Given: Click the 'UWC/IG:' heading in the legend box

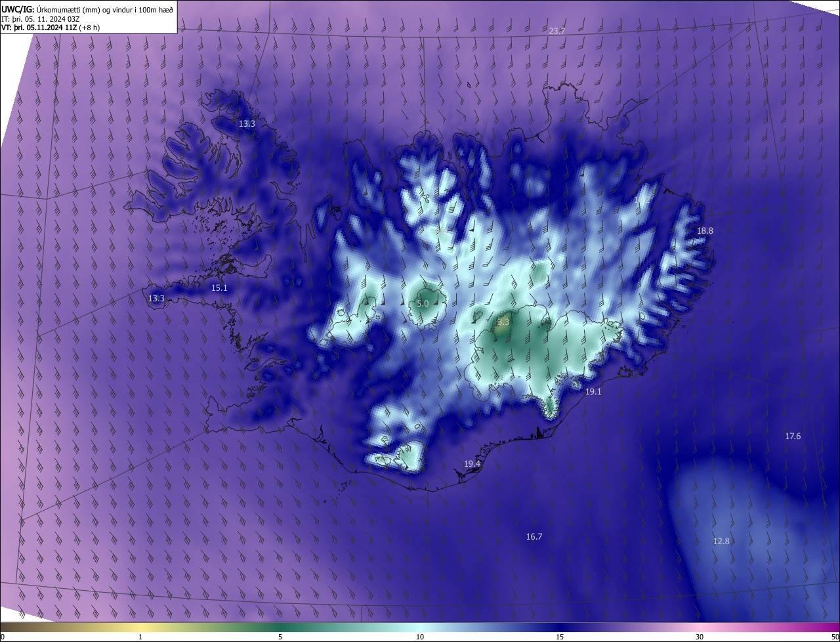Looking at the screenshot, I should 18,9.
